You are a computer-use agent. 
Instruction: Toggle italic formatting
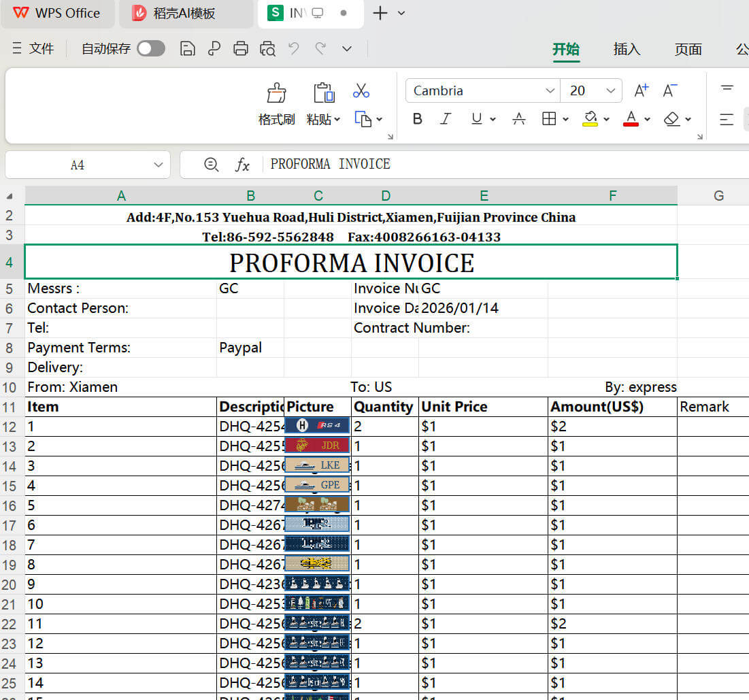click(446, 119)
